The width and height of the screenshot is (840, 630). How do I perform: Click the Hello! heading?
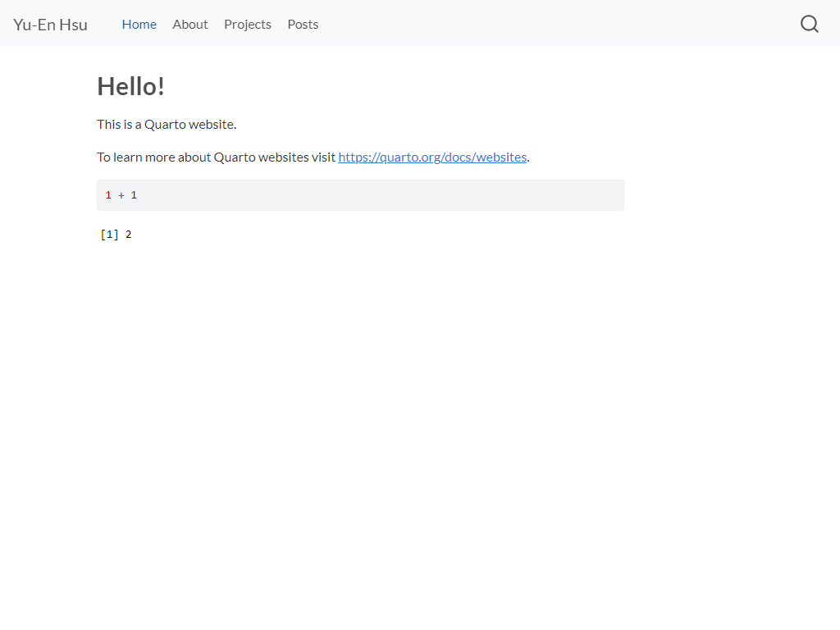130,86
